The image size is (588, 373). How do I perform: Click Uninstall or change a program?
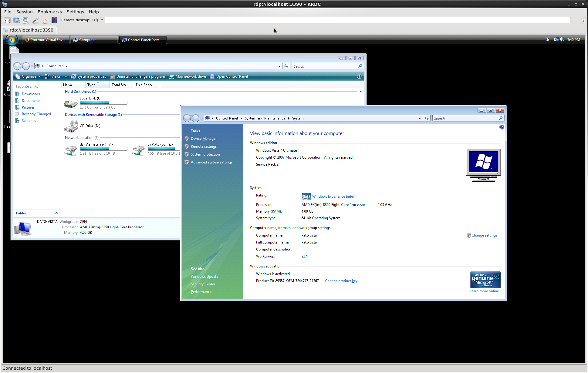tap(138, 76)
